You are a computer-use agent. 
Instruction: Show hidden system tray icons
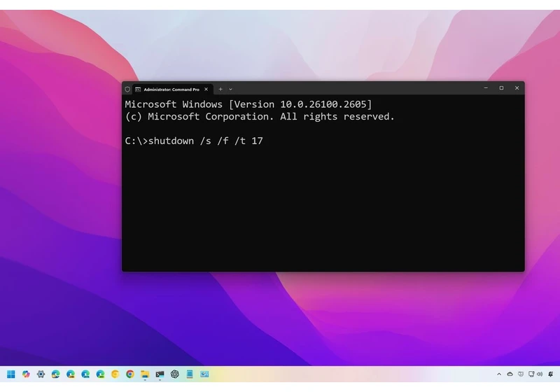coord(499,374)
